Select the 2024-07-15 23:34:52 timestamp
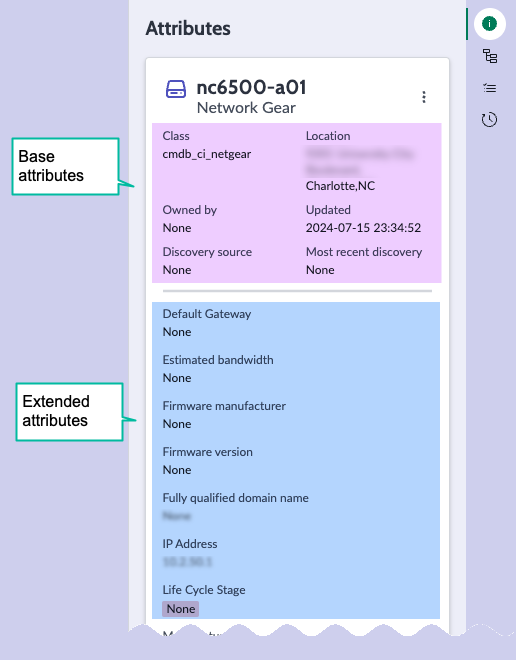The image size is (516, 660). (x=363, y=228)
